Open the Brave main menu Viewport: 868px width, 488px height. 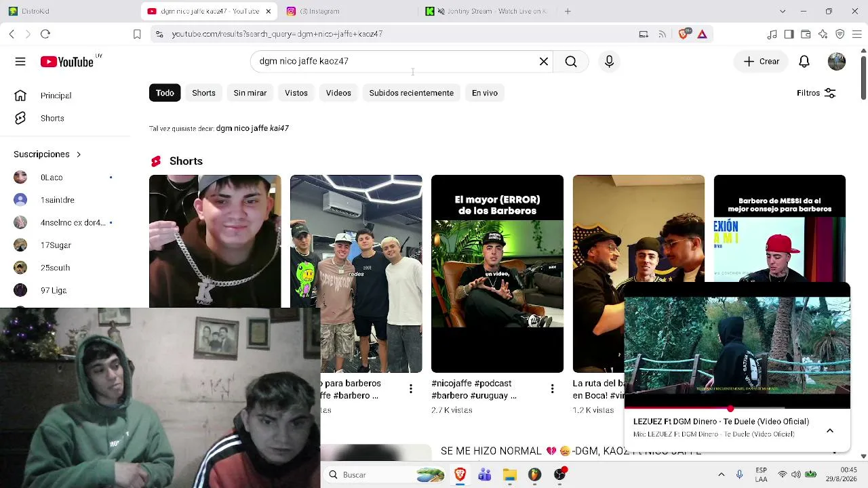(x=856, y=34)
